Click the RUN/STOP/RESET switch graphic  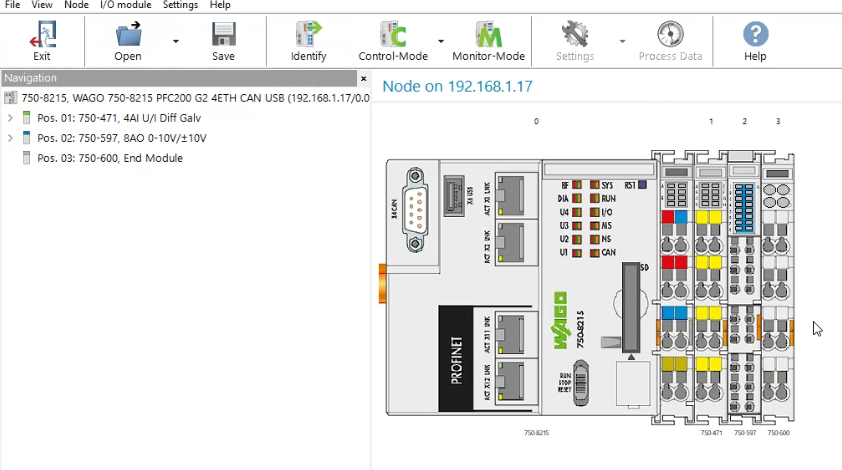click(x=581, y=383)
